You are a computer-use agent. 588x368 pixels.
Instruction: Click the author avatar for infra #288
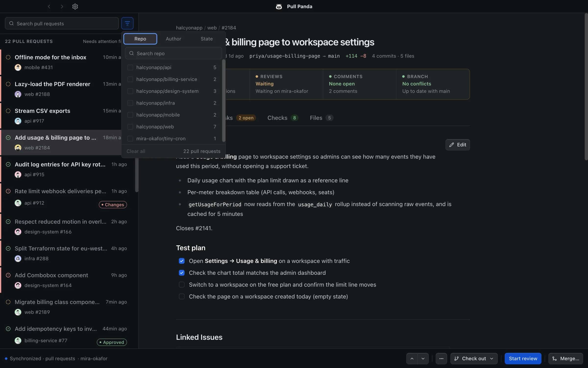18,259
